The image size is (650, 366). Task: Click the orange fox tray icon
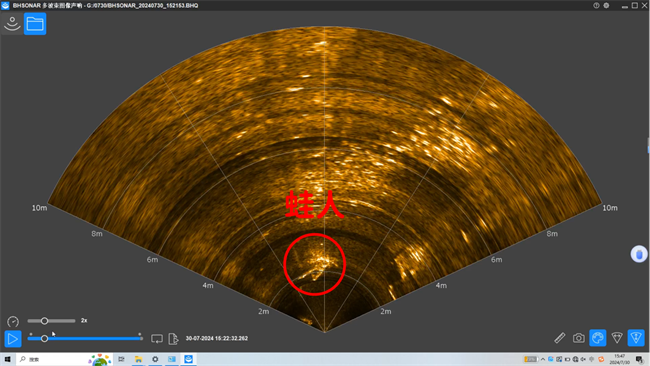[601, 359]
